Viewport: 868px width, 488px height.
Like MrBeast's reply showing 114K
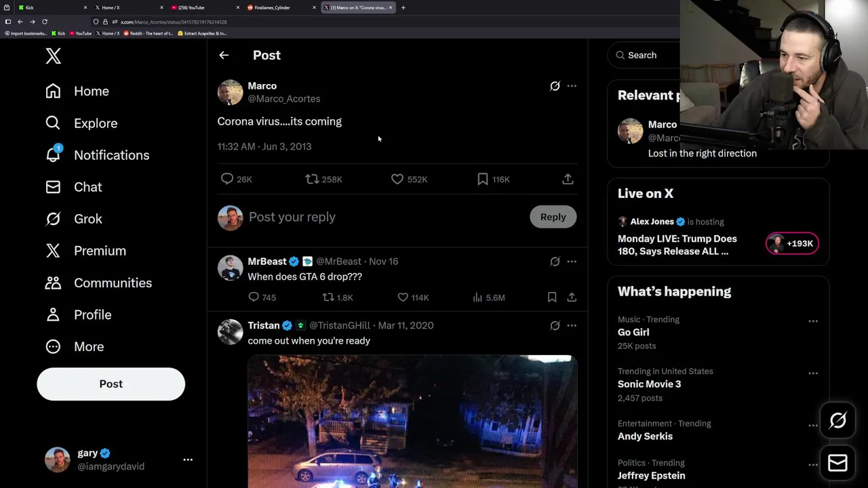coord(403,297)
